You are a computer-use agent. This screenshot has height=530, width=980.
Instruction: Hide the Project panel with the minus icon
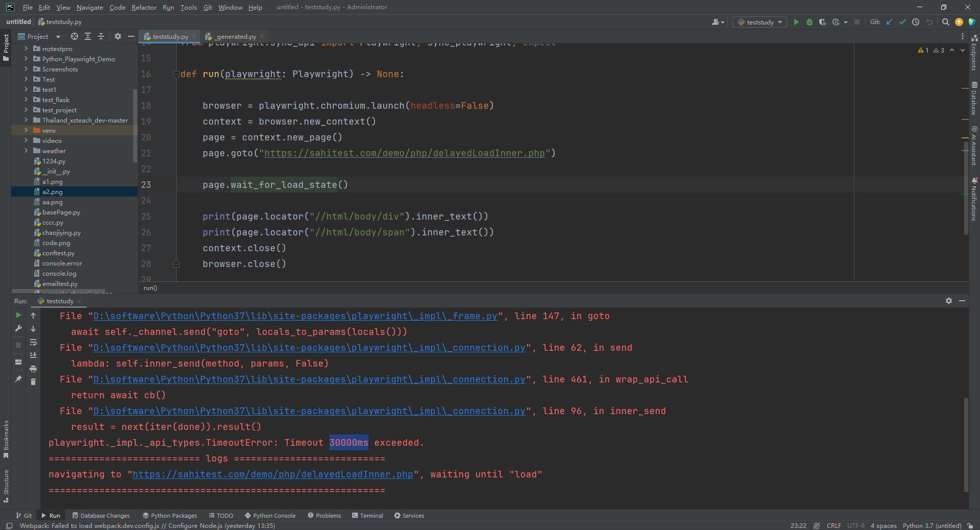[131, 36]
